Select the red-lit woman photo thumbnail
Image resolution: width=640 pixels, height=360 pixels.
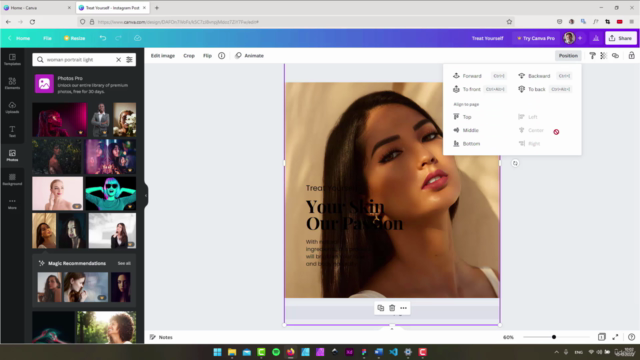(x=60, y=120)
